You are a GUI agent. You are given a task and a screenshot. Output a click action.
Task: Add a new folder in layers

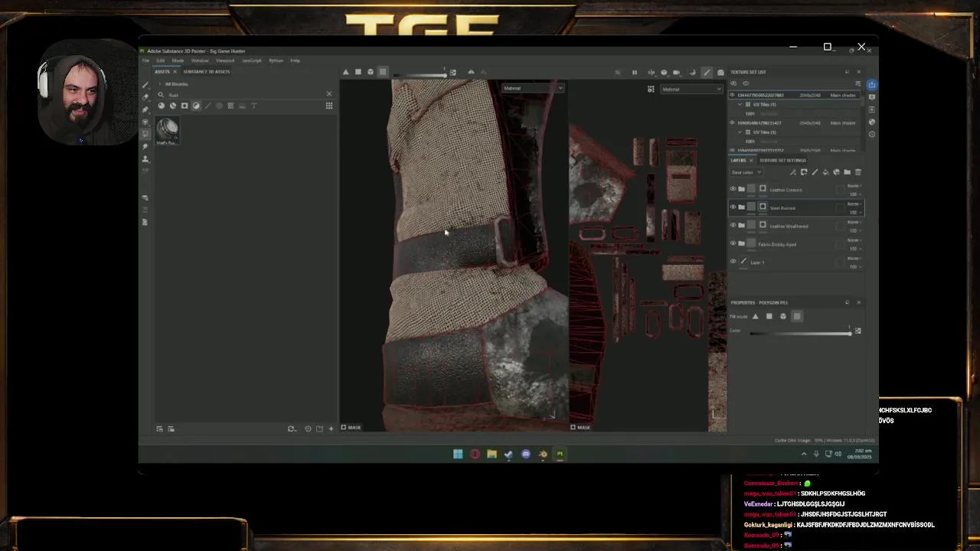[x=847, y=172]
